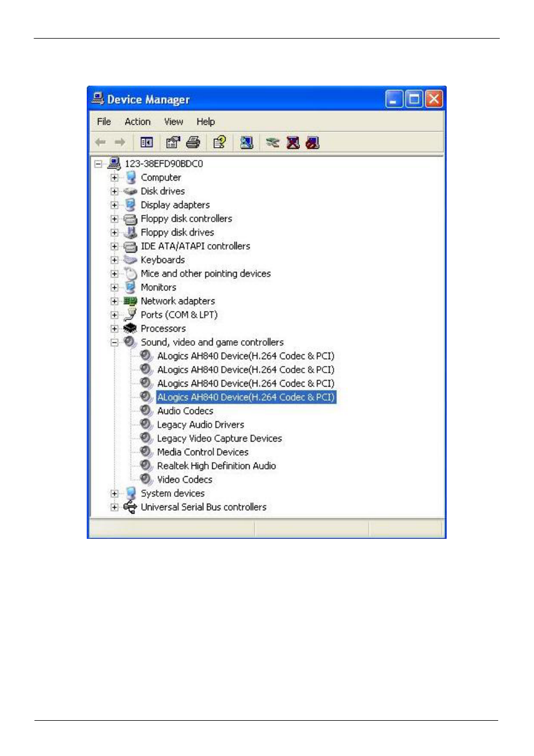Select the 'System devices' label
Image resolution: width=534 pixels, height=756 pixels.
click(172, 493)
